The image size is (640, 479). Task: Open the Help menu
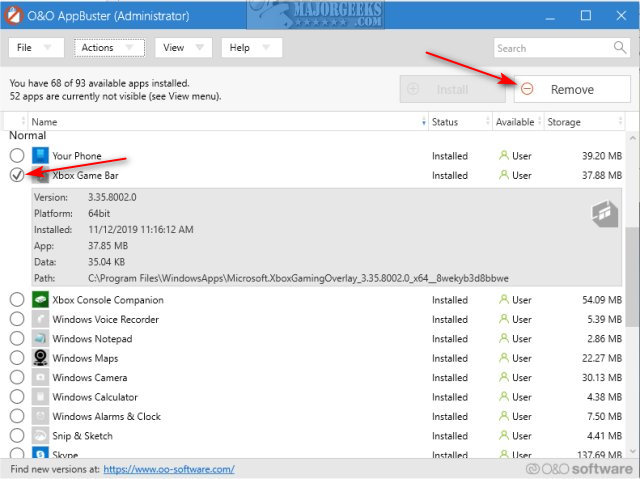(x=252, y=47)
